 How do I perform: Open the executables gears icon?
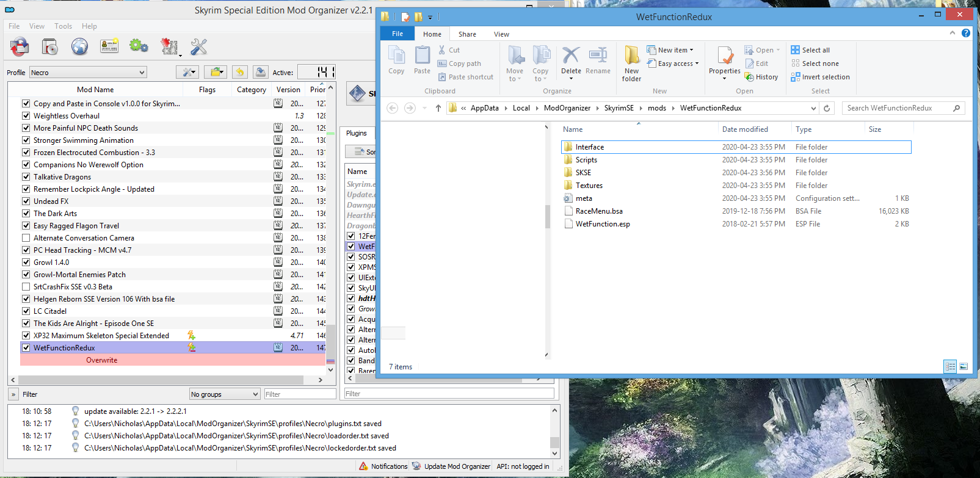point(139,46)
